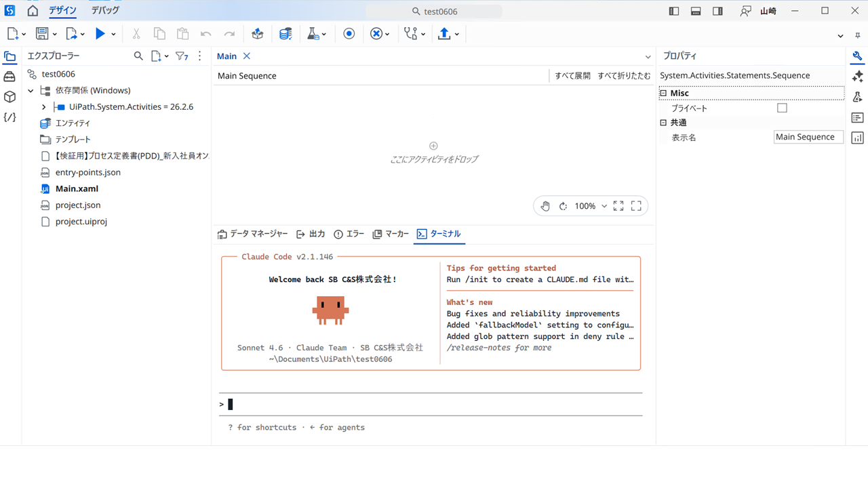Redo the last action
The height and width of the screenshot is (488, 868).
pyautogui.click(x=230, y=34)
